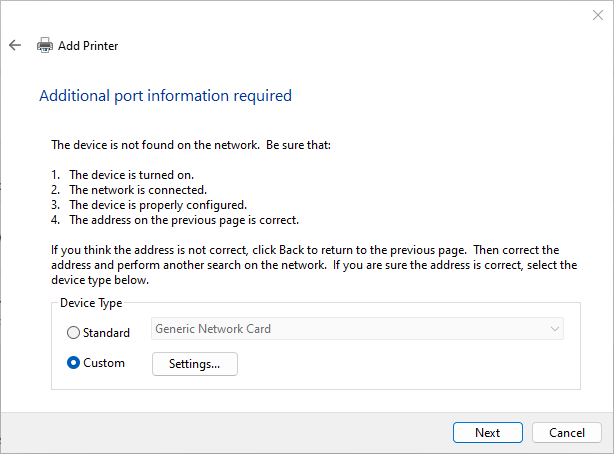Click the Standard option label text
The image size is (614, 454).
tap(107, 333)
